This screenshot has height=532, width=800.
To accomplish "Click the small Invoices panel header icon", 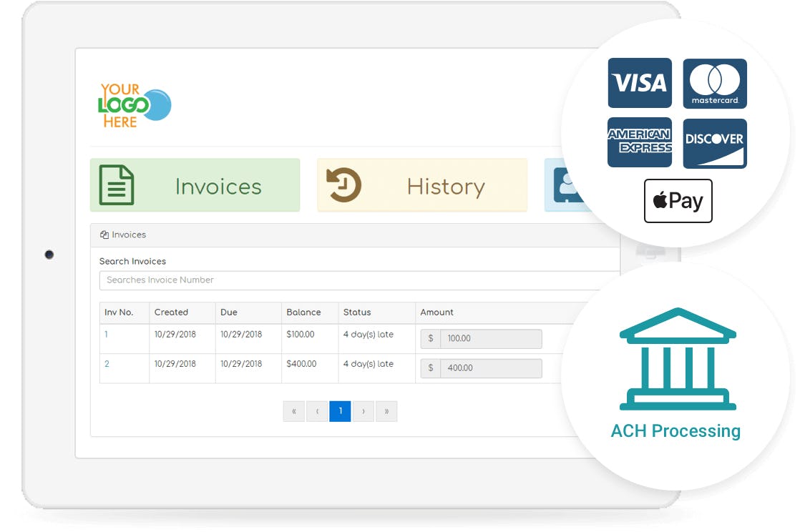I will (104, 235).
